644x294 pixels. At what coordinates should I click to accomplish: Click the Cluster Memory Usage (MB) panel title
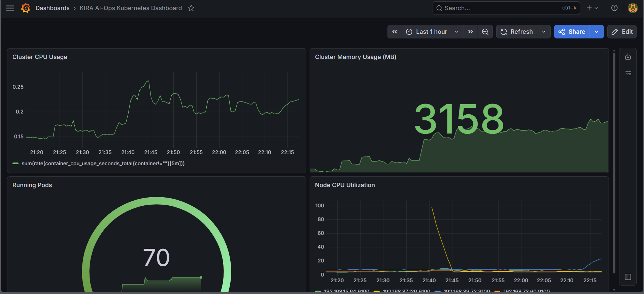tap(355, 57)
